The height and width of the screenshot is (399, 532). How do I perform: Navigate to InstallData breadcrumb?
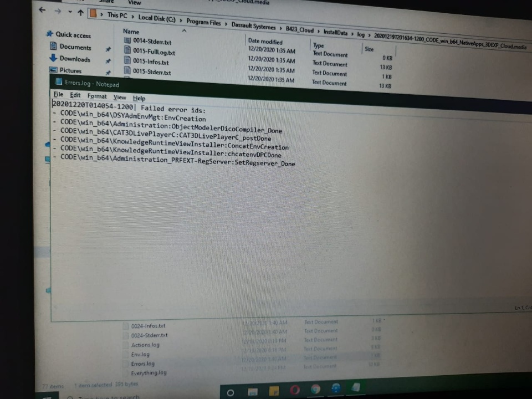click(x=335, y=32)
